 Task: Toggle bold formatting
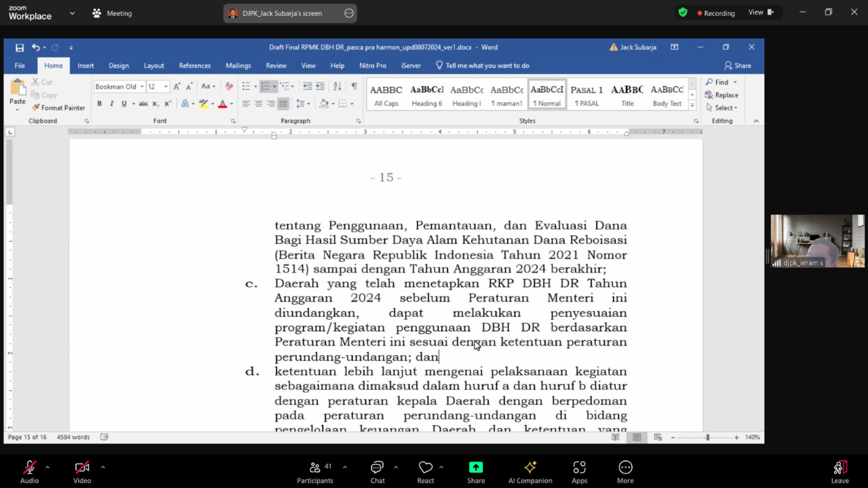pos(99,103)
